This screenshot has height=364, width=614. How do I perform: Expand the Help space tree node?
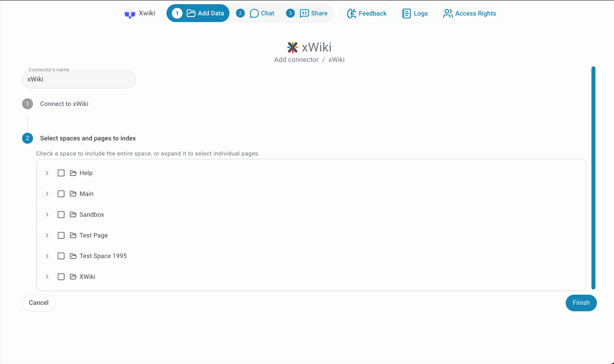click(47, 173)
